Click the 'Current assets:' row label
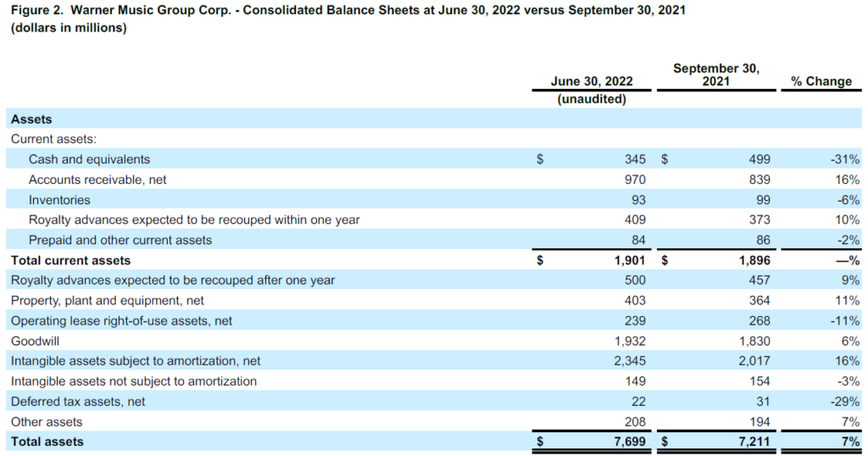 [53, 139]
